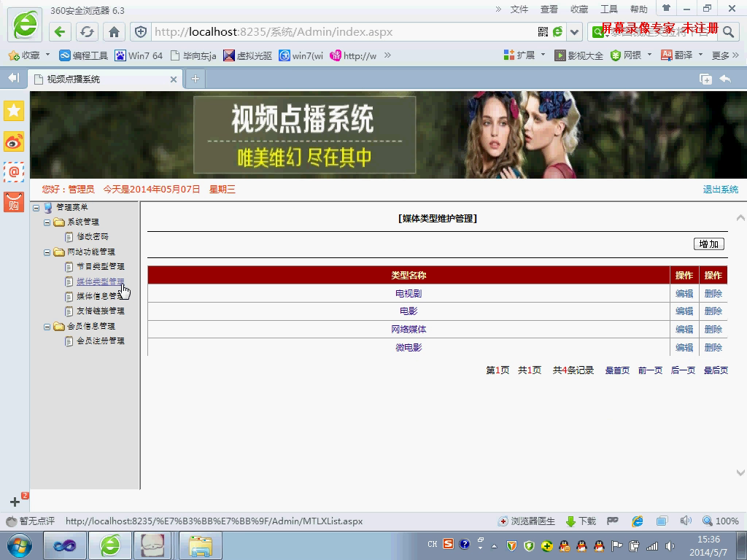747x560 pixels.
Task: Open new tab with plus button
Action: 196,79
